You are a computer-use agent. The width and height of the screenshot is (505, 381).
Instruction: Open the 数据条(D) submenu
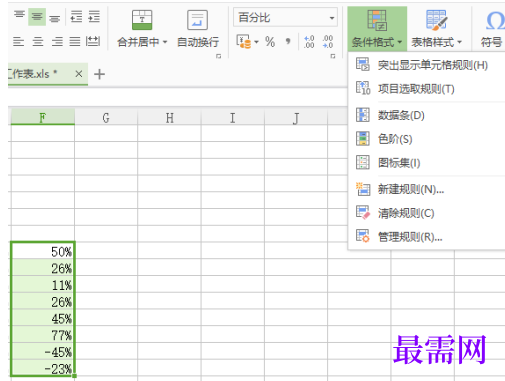pyautogui.click(x=426, y=115)
